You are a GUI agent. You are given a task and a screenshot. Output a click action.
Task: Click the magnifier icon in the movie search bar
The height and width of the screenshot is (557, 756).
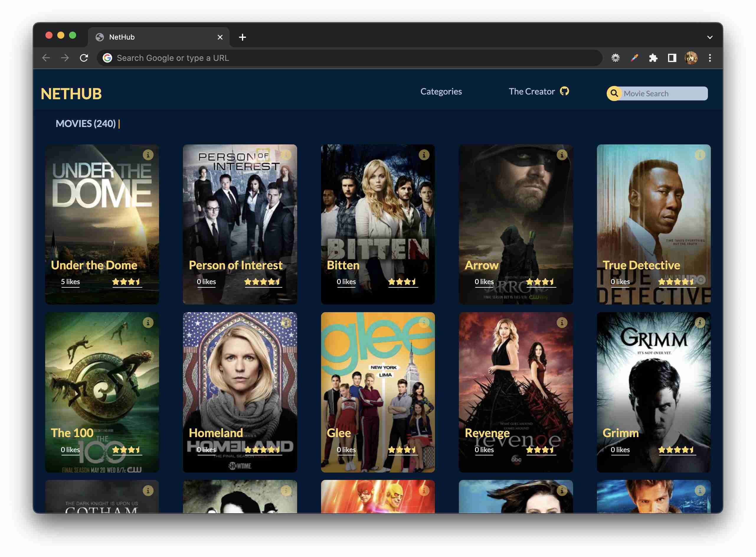pyautogui.click(x=614, y=93)
